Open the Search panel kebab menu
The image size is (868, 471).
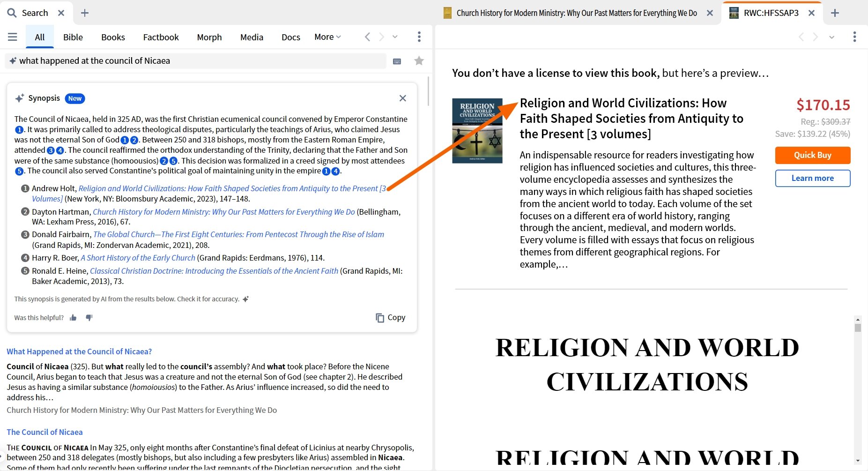(x=419, y=37)
